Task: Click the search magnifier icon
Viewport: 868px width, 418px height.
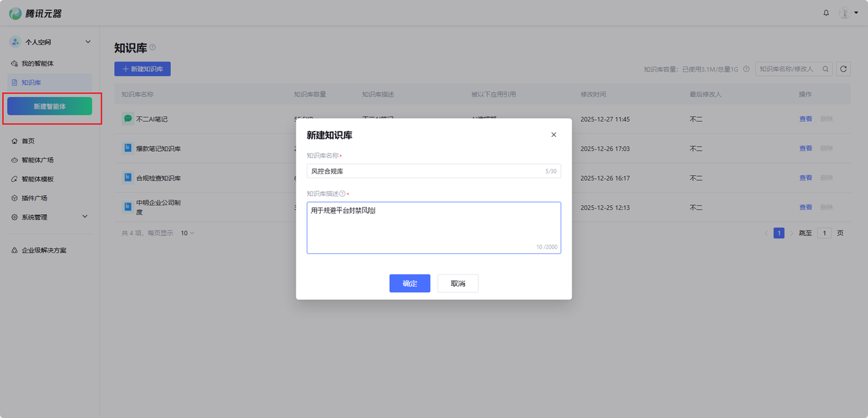Action: tap(825, 68)
